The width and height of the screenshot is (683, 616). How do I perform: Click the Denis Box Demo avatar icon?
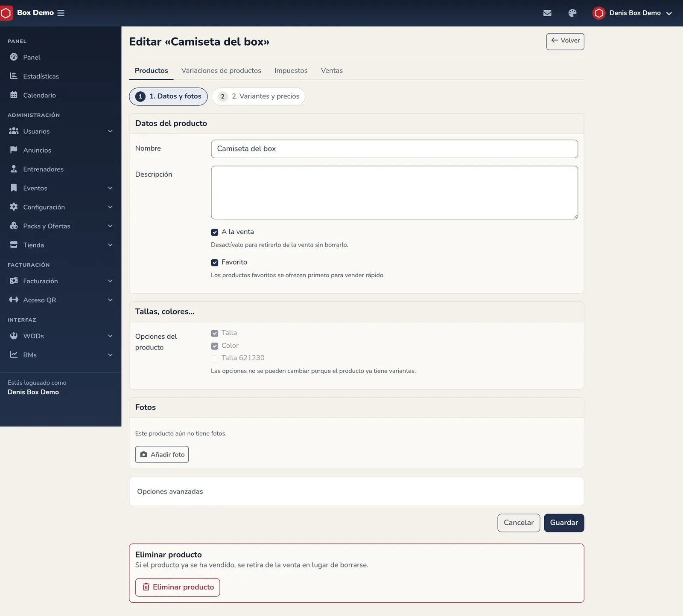(599, 13)
